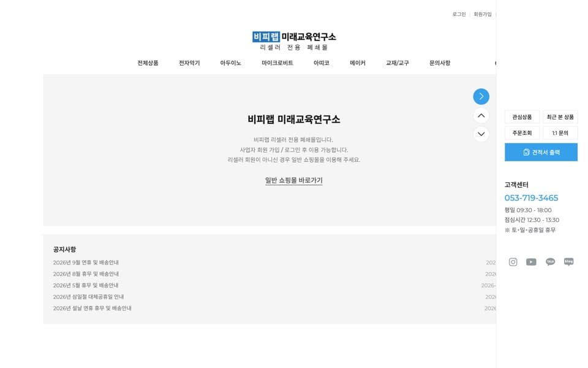588x368 pixels.
Task: Click the 견적서 출력 button
Action: coord(541,152)
